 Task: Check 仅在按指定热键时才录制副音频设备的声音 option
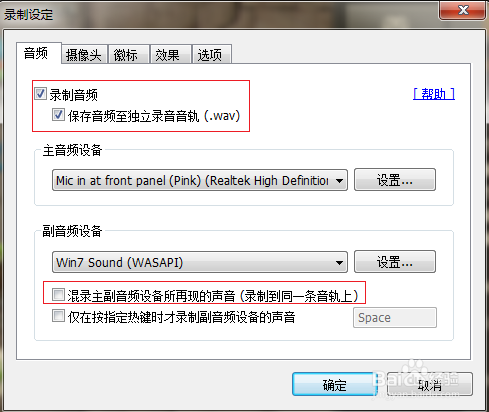click(58, 315)
